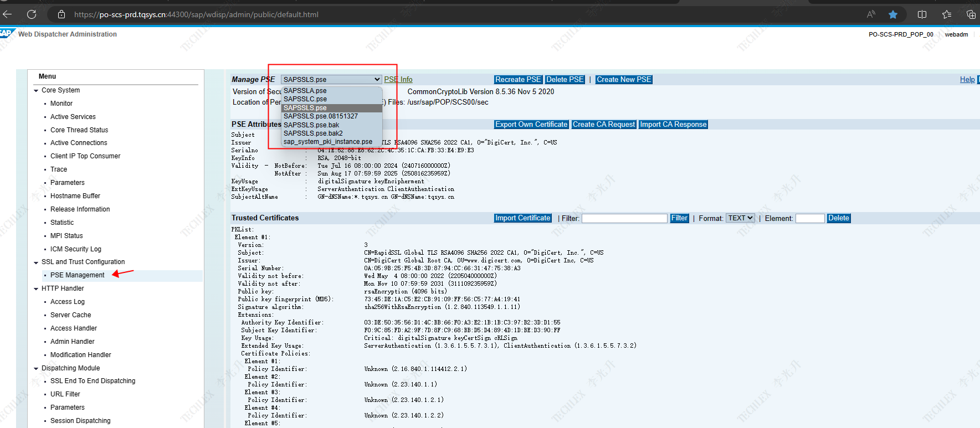Open MPI Status

(x=66, y=236)
